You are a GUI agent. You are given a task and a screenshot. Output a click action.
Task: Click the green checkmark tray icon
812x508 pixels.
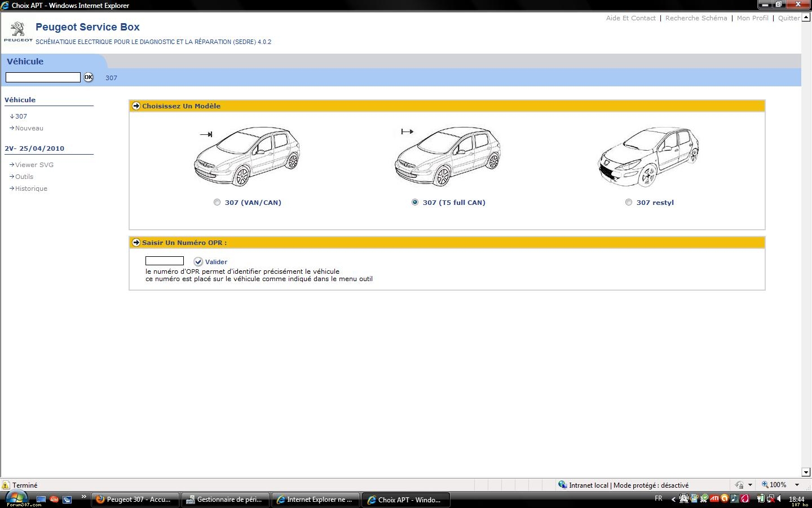704,498
